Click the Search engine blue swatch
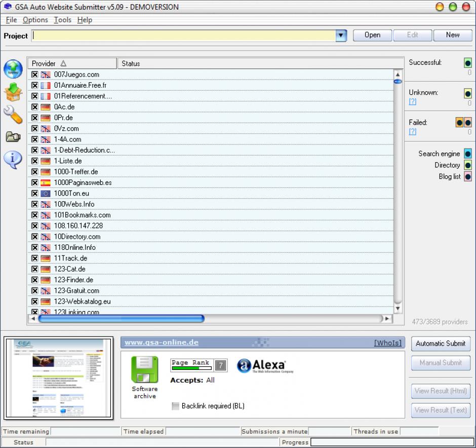Screen dimensions: 476x448 point(468,154)
